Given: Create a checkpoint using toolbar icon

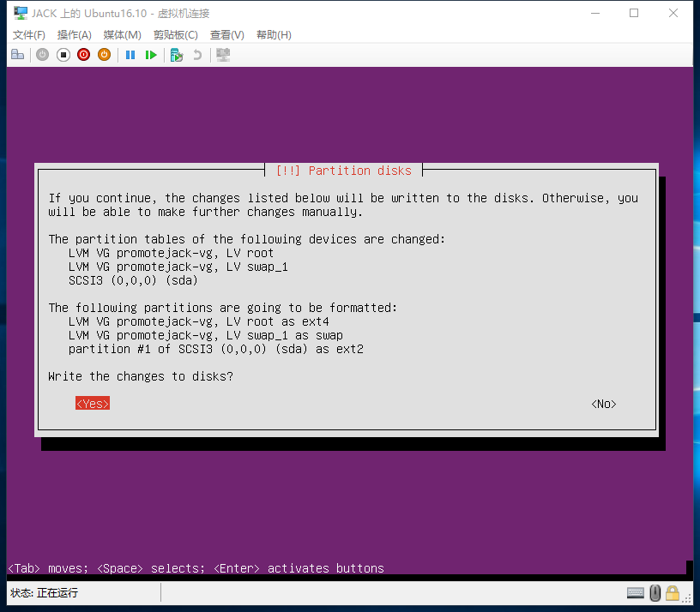Looking at the screenshot, I should point(177,55).
